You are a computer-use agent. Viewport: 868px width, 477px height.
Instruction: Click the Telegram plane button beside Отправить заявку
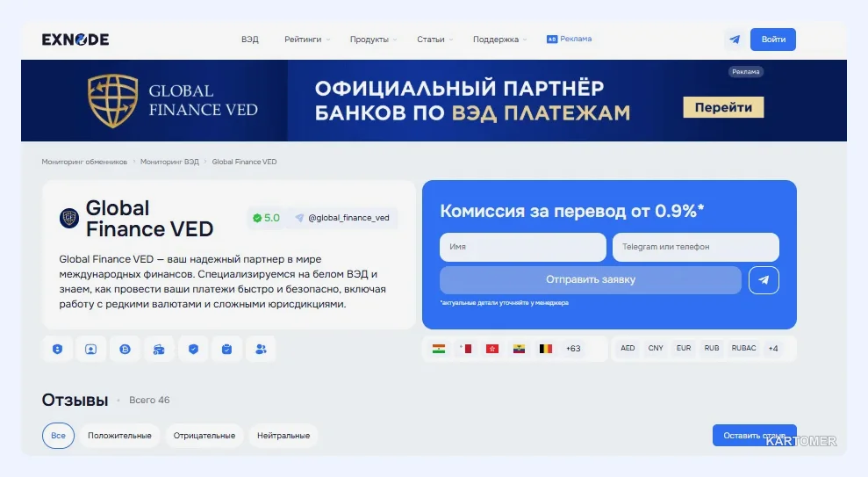pyautogui.click(x=764, y=279)
